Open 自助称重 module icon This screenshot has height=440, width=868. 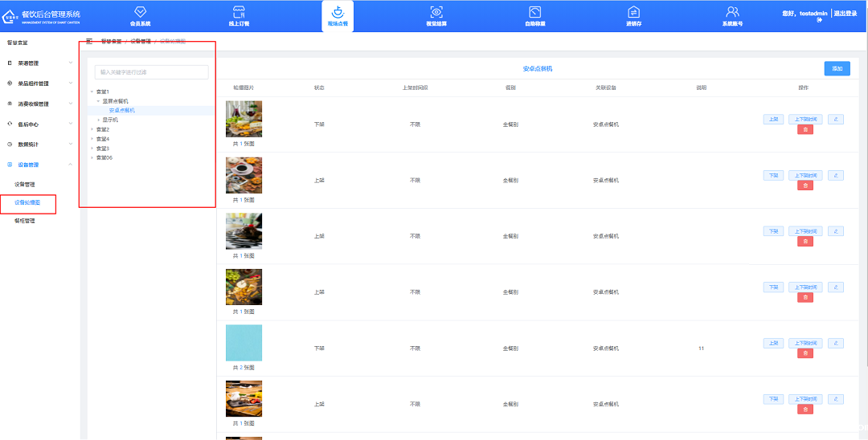coord(534,12)
